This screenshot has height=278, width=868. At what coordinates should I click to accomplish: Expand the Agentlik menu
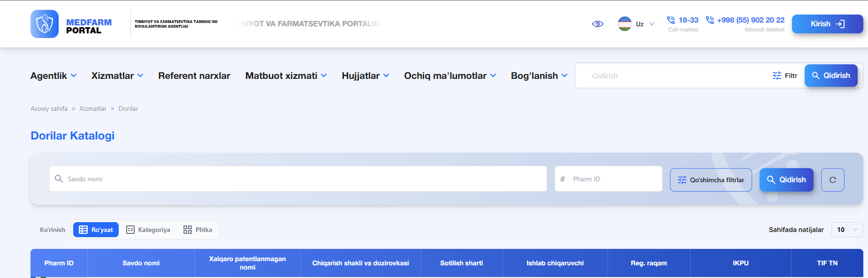(53, 76)
